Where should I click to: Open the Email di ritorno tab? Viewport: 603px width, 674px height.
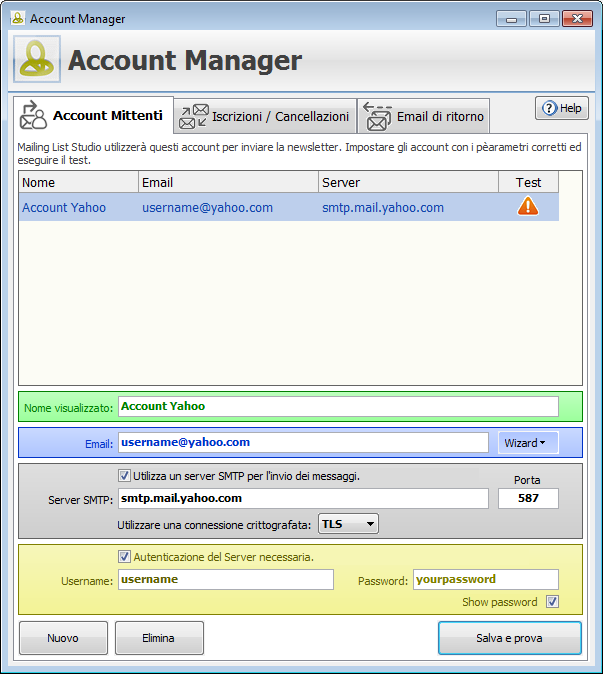click(423, 116)
